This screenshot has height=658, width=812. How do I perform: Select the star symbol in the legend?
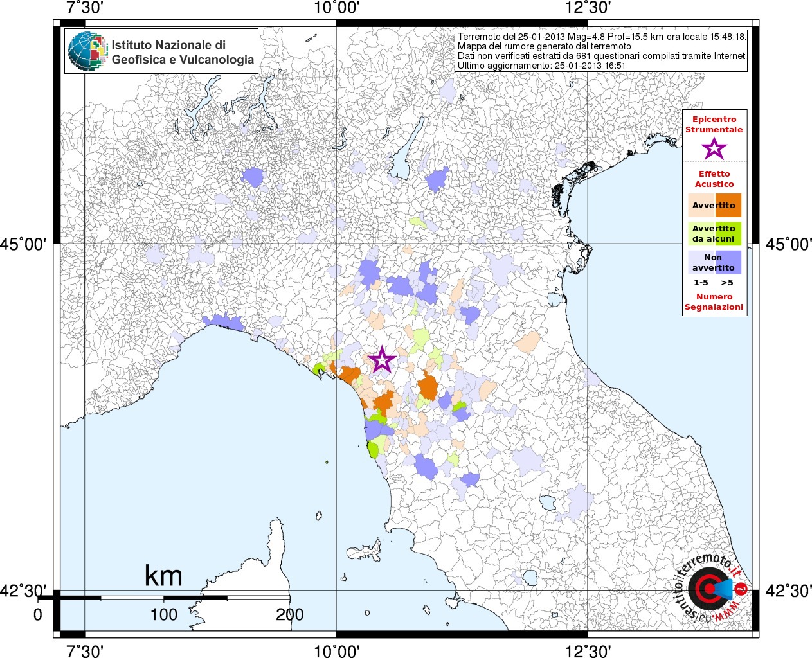click(x=714, y=148)
